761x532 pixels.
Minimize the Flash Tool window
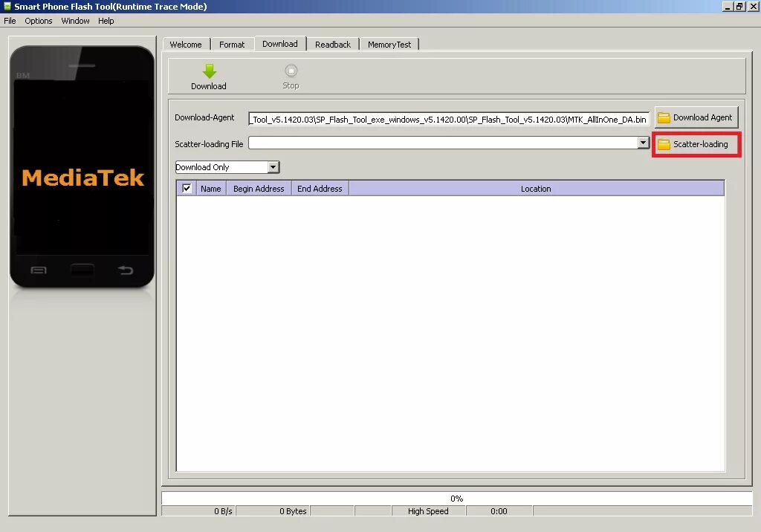click(x=728, y=6)
